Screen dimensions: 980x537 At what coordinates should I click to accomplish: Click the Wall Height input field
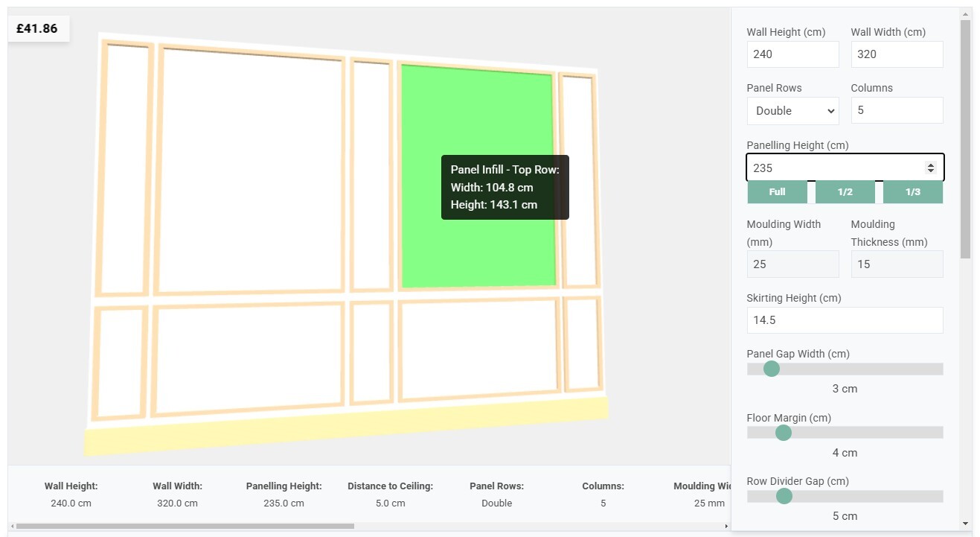pyautogui.click(x=792, y=54)
